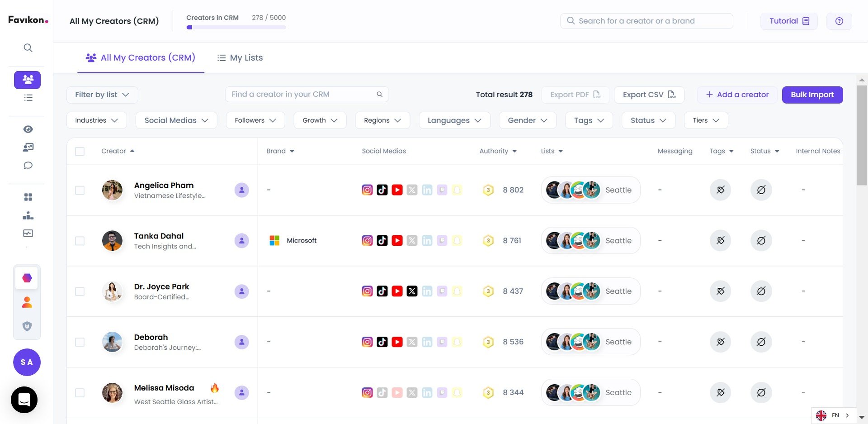
Task: Open the eye monitoring icon in sidebar
Action: click(x=28, y=129)
